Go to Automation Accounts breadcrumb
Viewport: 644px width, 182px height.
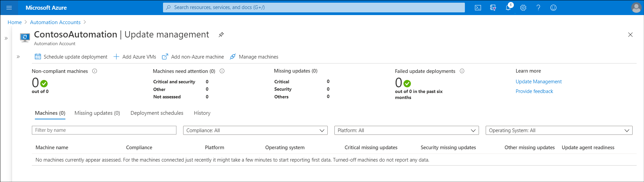pos(55,22)
